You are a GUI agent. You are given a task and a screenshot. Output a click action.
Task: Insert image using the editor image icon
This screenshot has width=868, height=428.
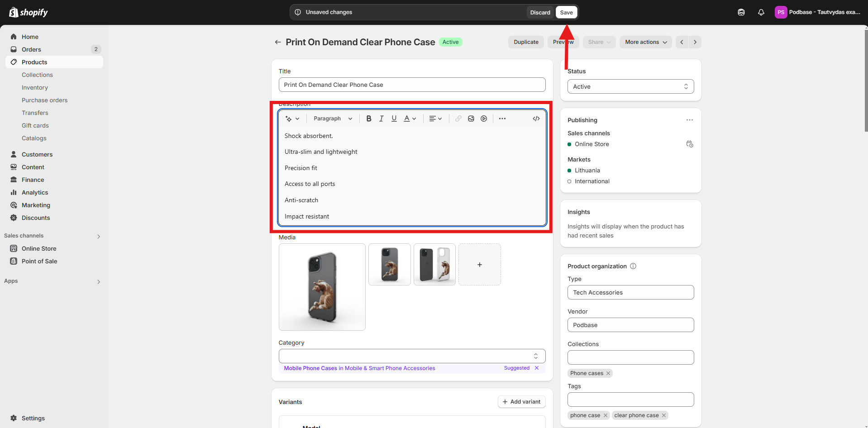coord(471,119)
